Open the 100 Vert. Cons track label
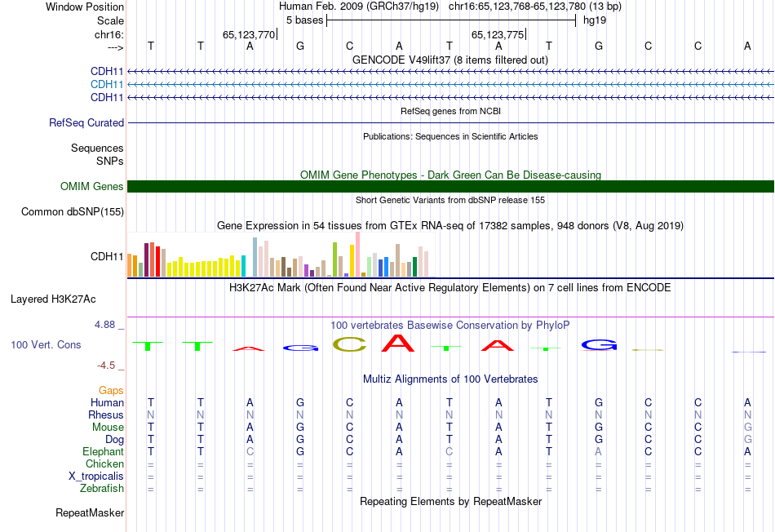Viewport: 775px width, 532px height. click(x=46, y=344)
